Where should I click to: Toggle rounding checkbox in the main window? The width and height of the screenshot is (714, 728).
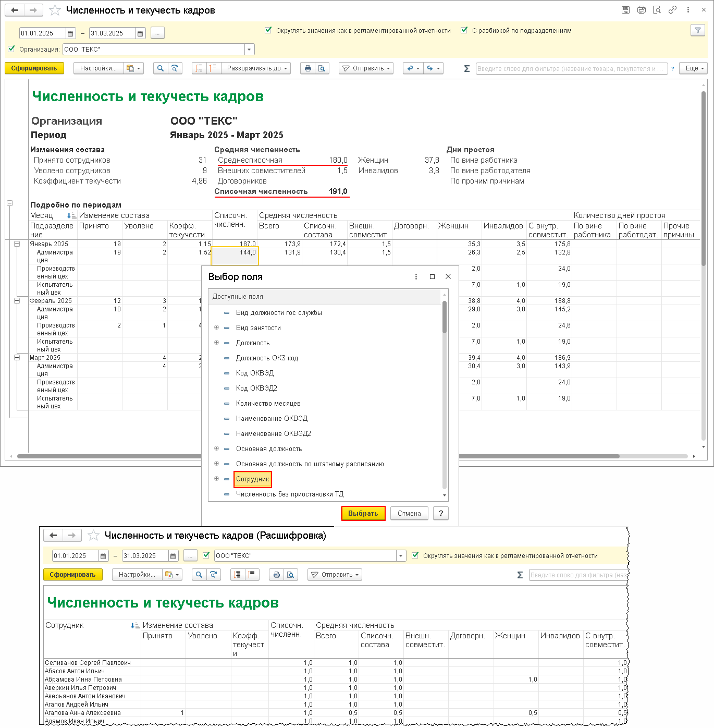click(x=268, y=30)
